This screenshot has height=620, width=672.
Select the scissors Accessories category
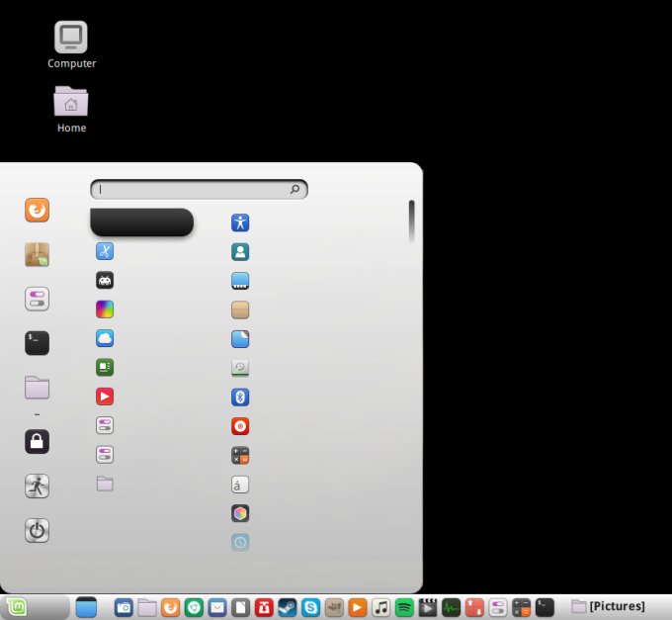coord(105,251)
